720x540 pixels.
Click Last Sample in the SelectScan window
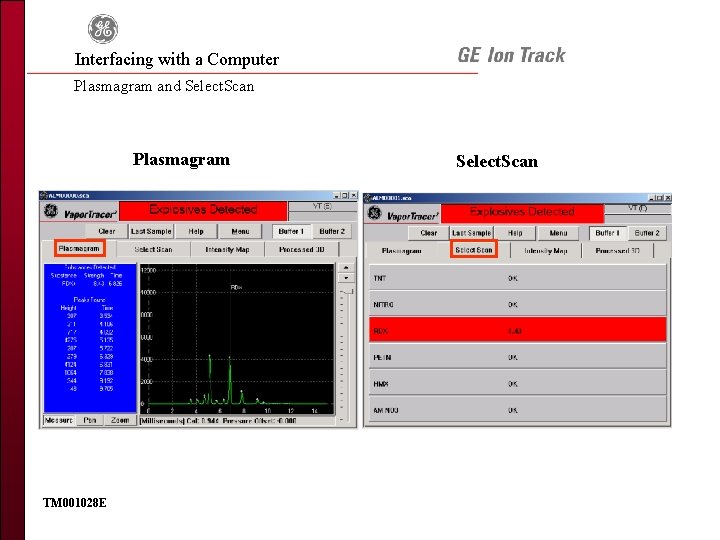pyautogui.click(x=472, y=233)
